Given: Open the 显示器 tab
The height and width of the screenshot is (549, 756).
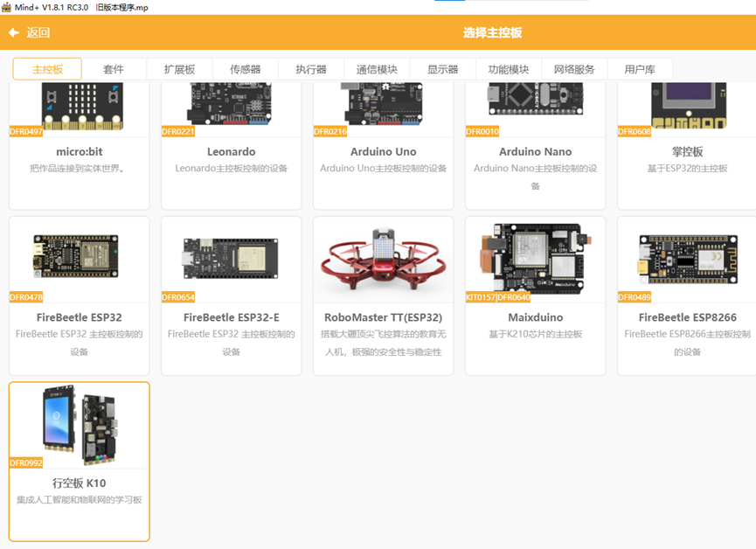Looking at the screenshot, I should [x=442, y=69].
